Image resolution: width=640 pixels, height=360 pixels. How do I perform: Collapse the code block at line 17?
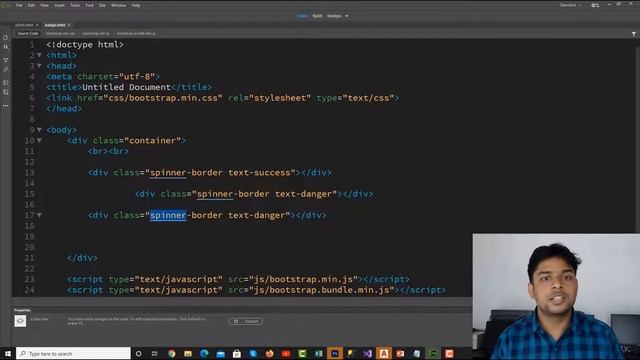click(x=39, y=215)
